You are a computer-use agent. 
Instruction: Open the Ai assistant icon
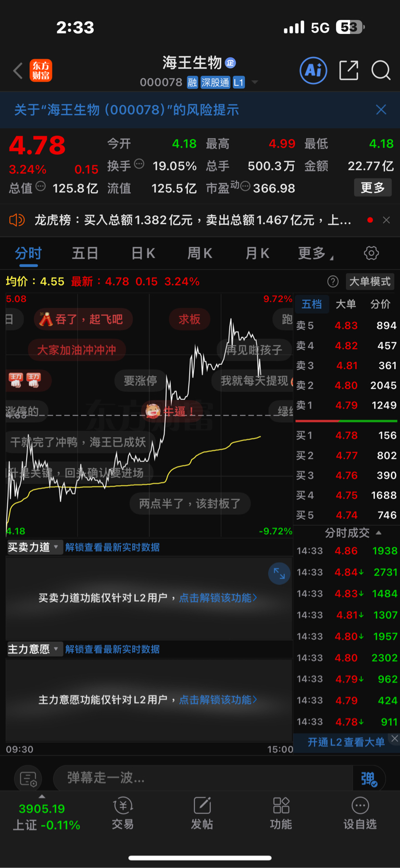tap(314, 70)
